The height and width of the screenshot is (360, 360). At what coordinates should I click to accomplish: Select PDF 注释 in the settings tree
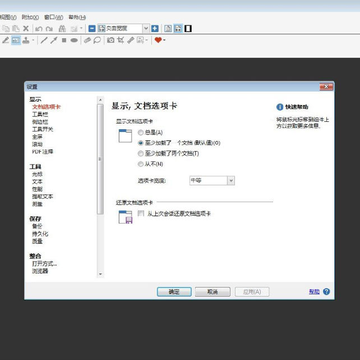(x=43, y=152)
